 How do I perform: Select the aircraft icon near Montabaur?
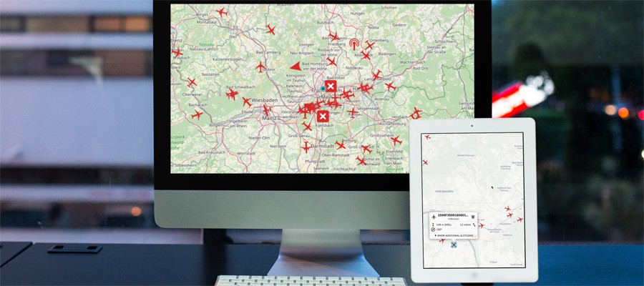pyautogui.click(x=221, y=12)
